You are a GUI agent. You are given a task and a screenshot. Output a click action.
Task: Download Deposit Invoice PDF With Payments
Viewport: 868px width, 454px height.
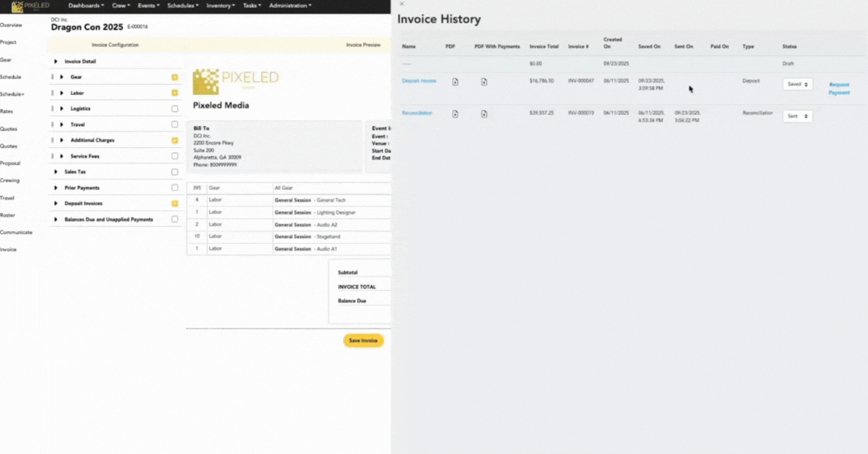coord(484,82)
